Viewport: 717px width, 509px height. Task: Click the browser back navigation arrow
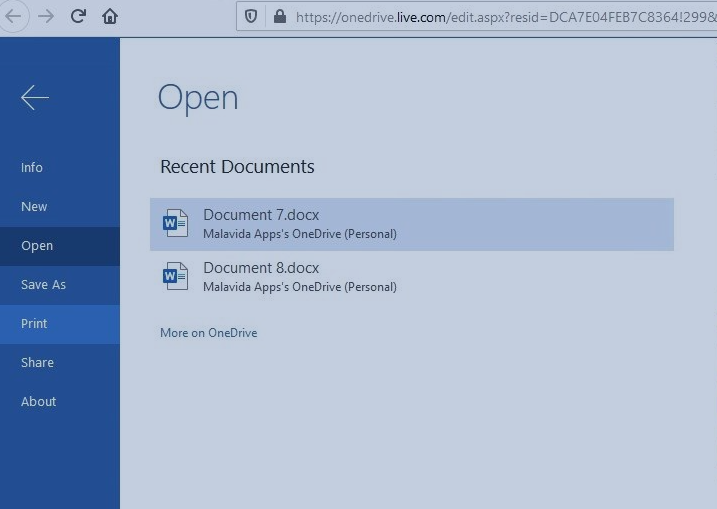tap(13, 16)
